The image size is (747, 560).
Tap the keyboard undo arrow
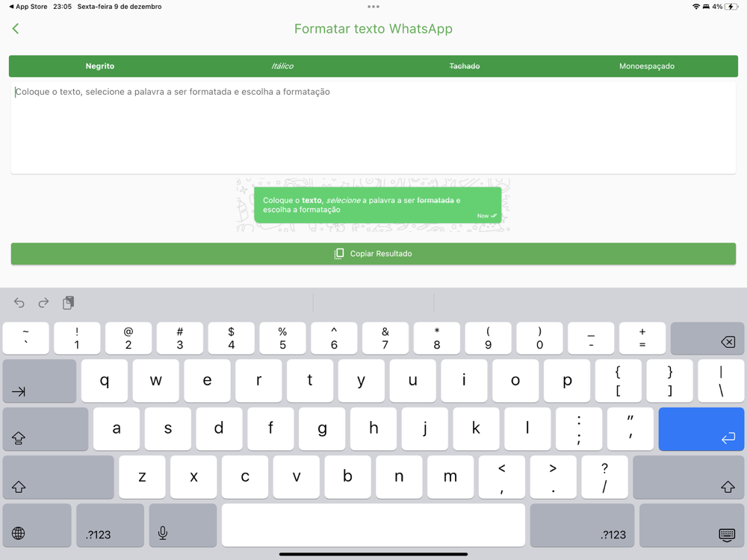[x=19, y=303]
